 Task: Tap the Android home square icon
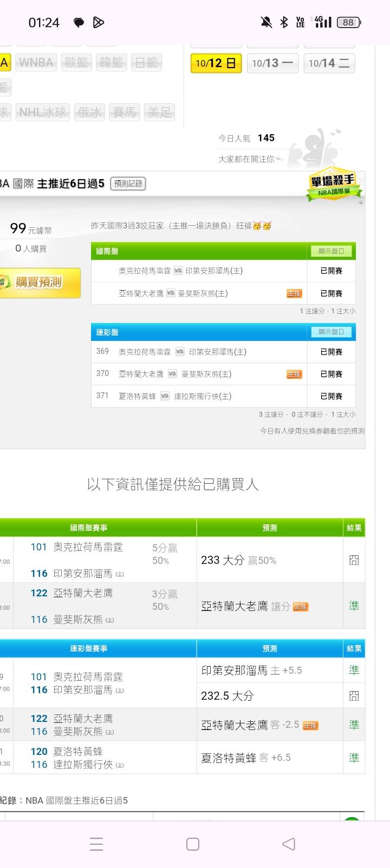pos(193,844)
